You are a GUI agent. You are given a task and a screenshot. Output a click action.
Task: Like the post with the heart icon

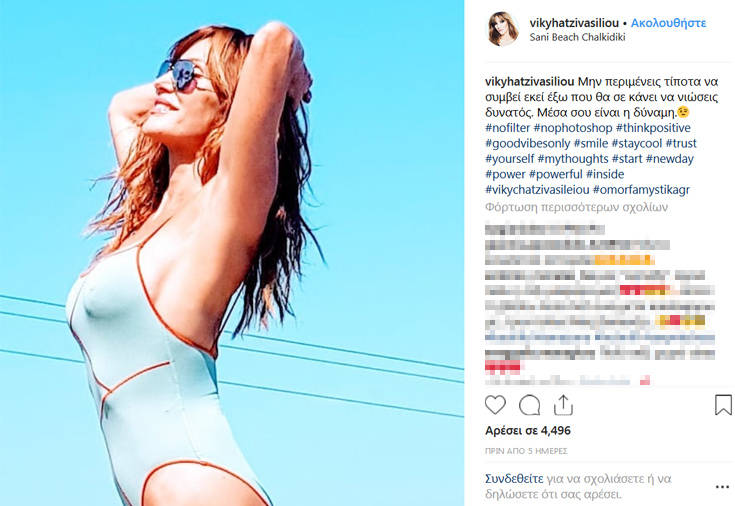[495, 405]
